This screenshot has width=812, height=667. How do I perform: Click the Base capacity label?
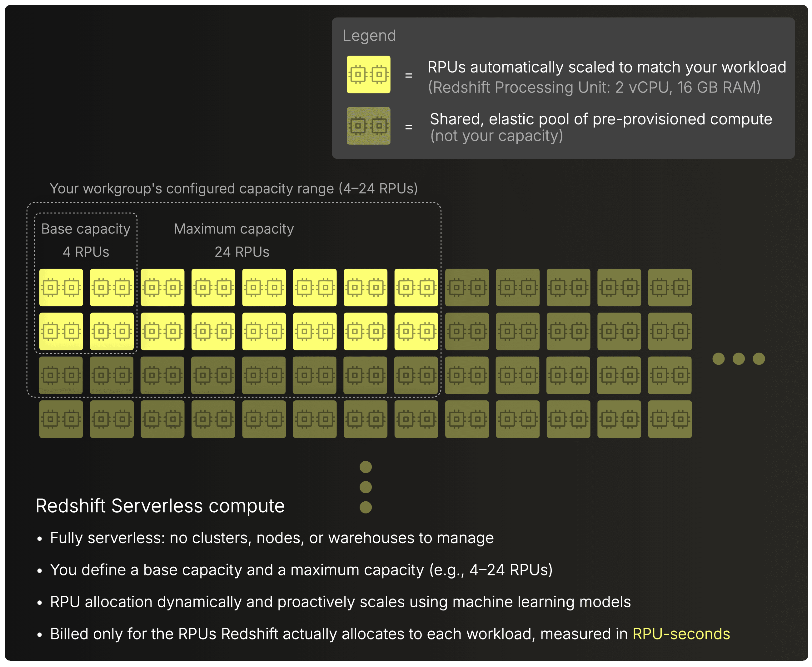[x=86, y=229]
